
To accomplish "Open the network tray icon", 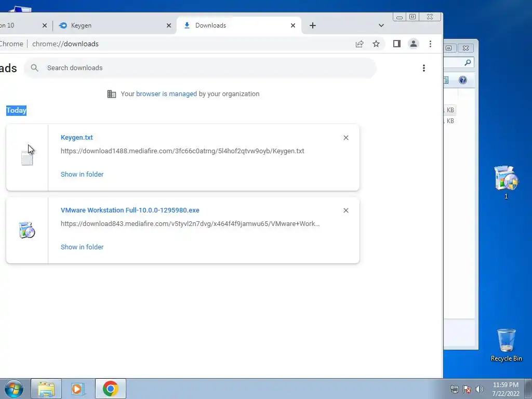I will pyautogui.click(x=454, y=389).
